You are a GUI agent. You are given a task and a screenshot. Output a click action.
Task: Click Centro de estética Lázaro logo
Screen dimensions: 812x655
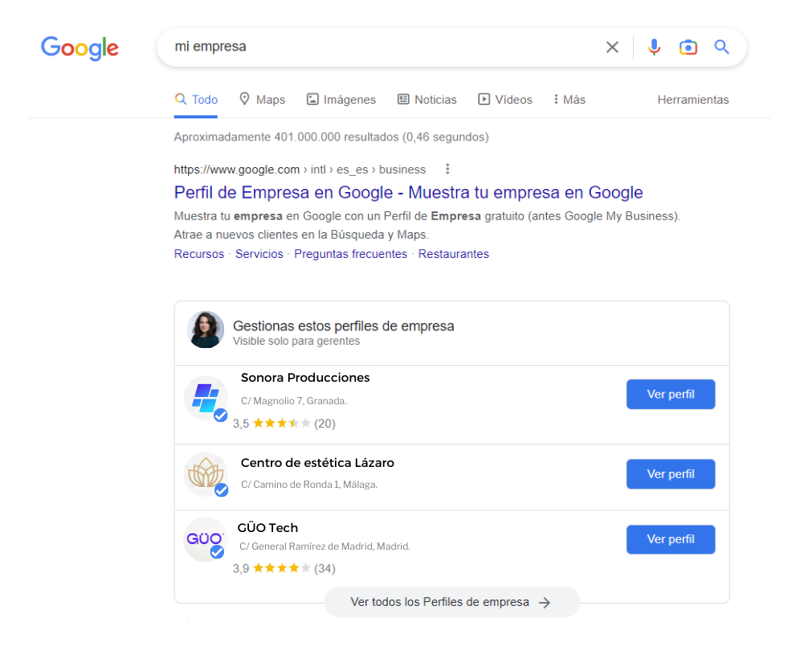(x=206, y=474)
